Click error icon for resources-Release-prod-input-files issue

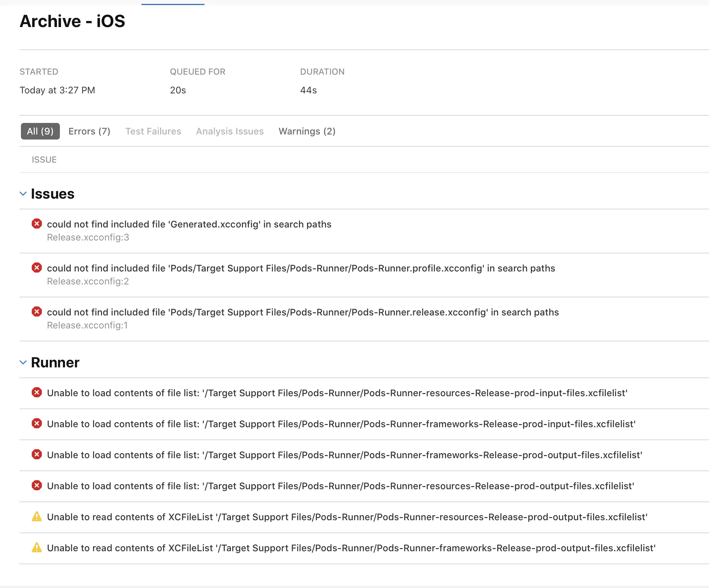[x=37, y=393]
